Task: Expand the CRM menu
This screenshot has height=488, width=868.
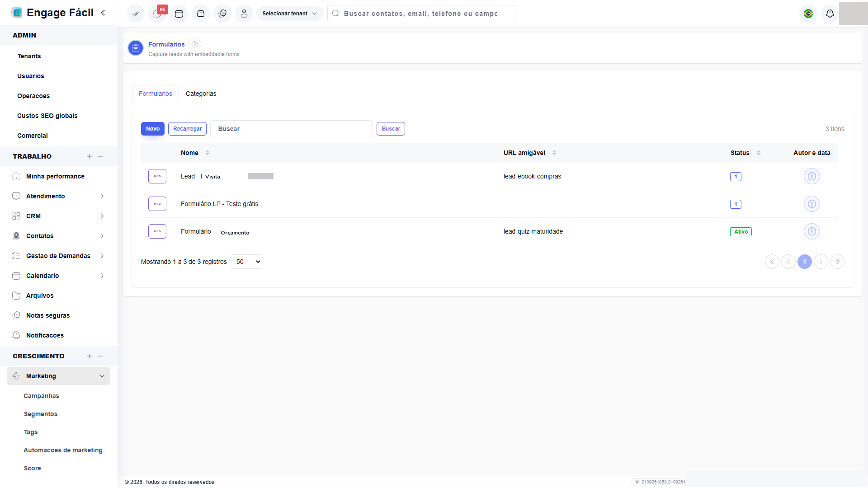Action: pos(59,216)
